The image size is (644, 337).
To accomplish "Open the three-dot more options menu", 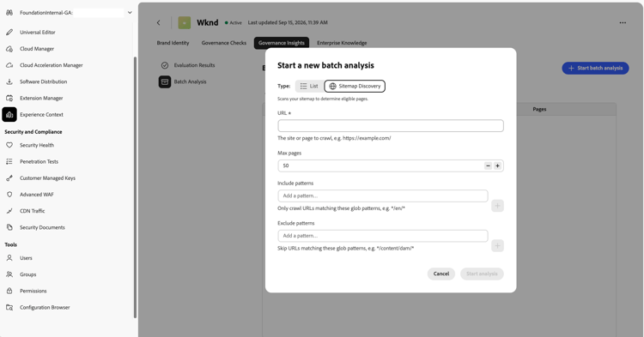I will (x=623, y=22).
